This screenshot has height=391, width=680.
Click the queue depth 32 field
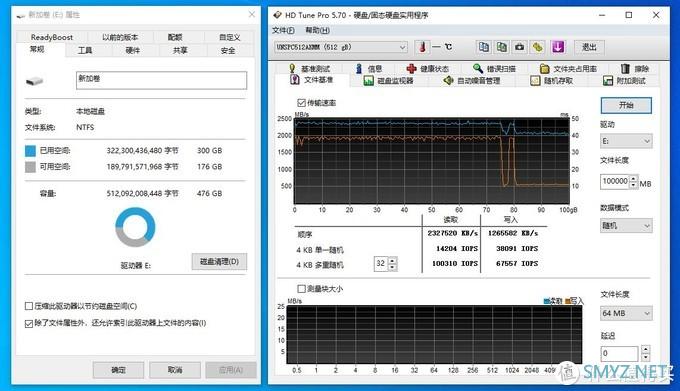click(381, 263)
